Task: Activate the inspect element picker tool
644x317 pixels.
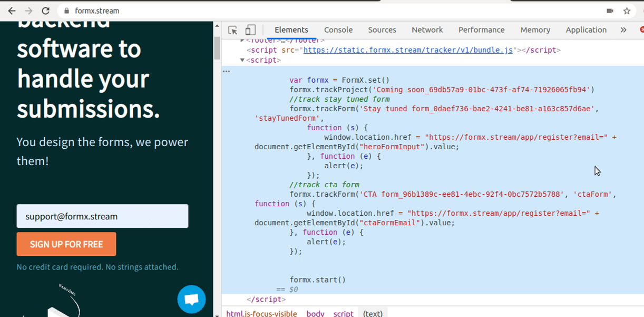Action: [x=232, y=30]
